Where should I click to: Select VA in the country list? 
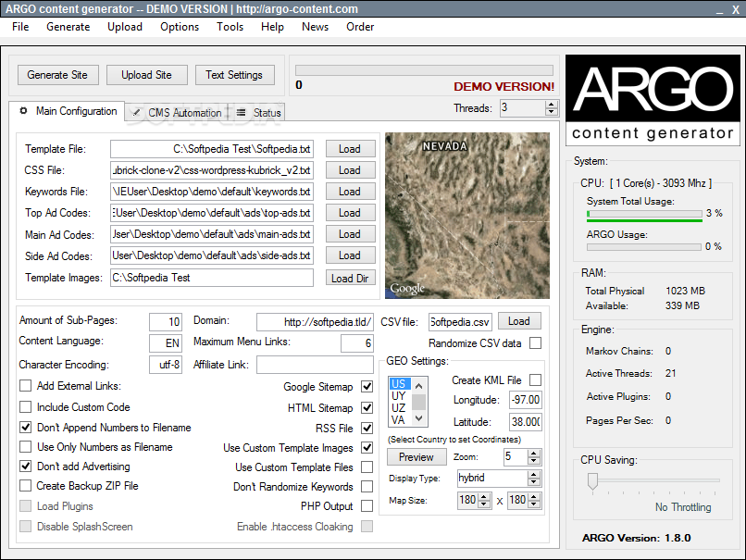pos(399,420)
